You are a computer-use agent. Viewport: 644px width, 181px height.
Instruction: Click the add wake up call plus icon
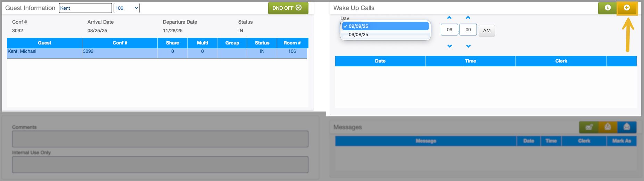pos(627,8)
